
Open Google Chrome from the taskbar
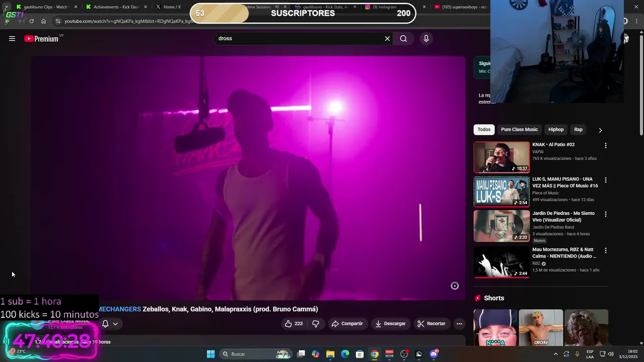(x=374, y=354)
